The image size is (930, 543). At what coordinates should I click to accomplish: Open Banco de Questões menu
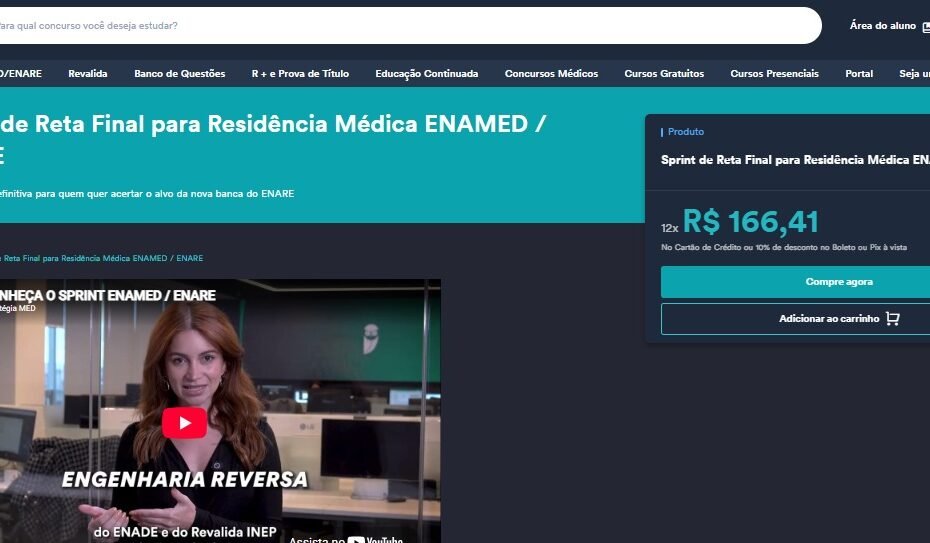[180, 74]
